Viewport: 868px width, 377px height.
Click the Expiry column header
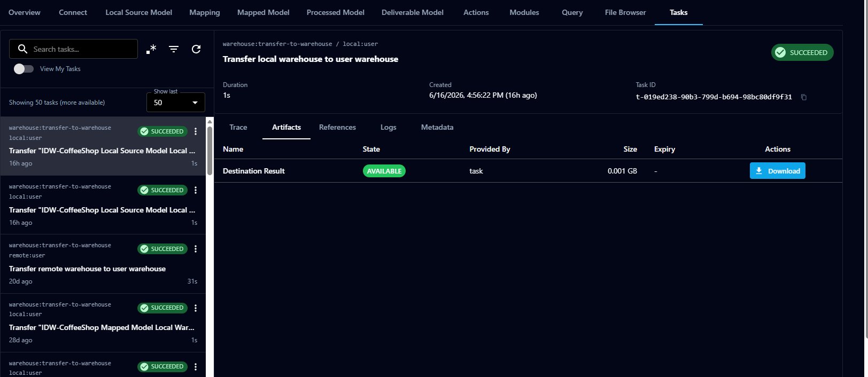click(x=664, y=149)
